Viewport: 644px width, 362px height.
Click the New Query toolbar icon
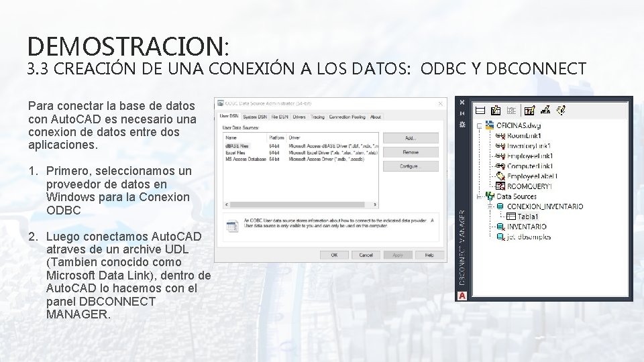pos(529,110)
